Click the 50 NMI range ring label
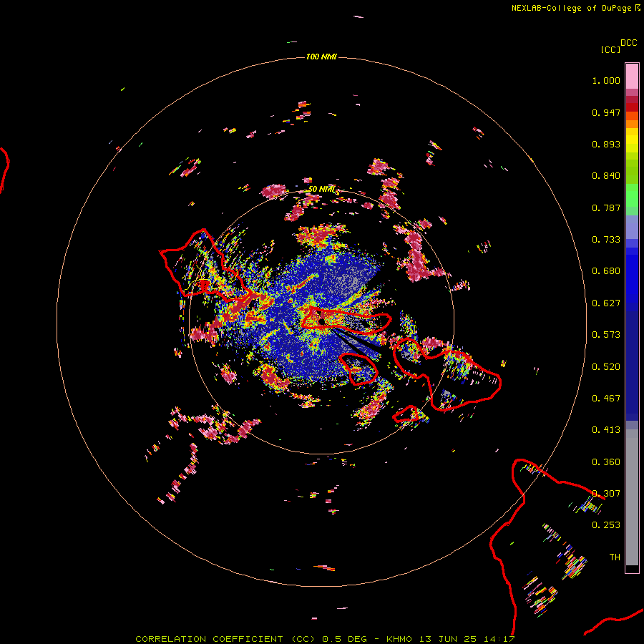644x644 pixels. pyautogui.click(x=321, y=189)
